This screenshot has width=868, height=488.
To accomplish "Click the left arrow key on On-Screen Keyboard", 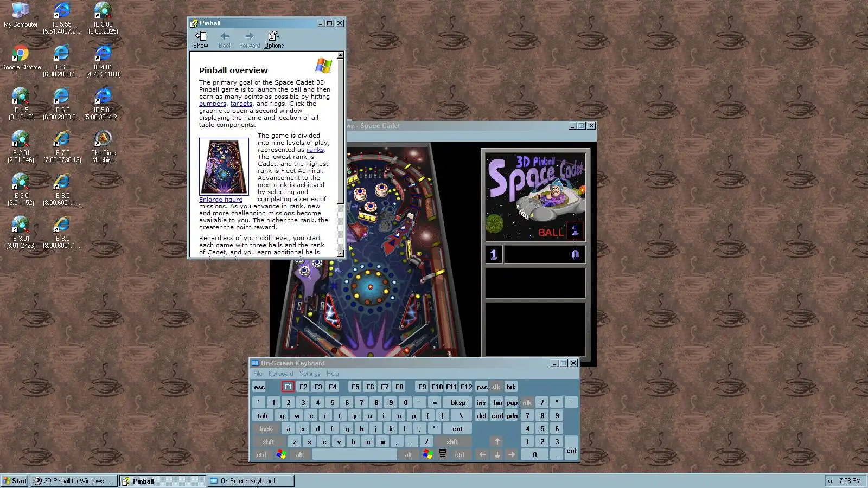I will (482, 454).
